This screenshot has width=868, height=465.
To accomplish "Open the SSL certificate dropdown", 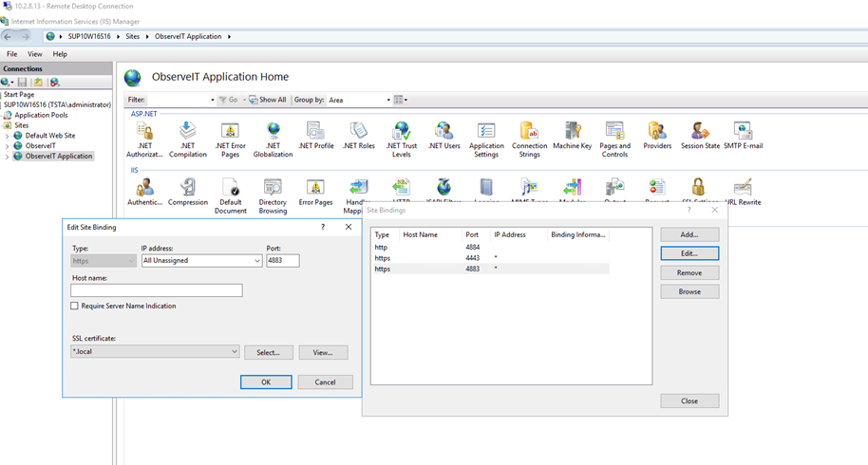I will click(x=234, y=352).
